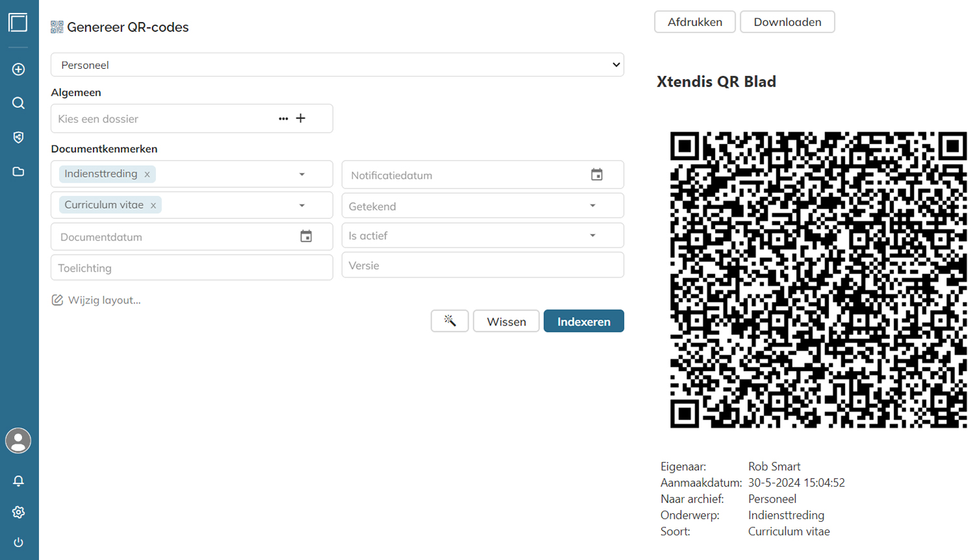Focus the Documentdatum field
The width and height of the screenshot is (975, 560).
192,236
